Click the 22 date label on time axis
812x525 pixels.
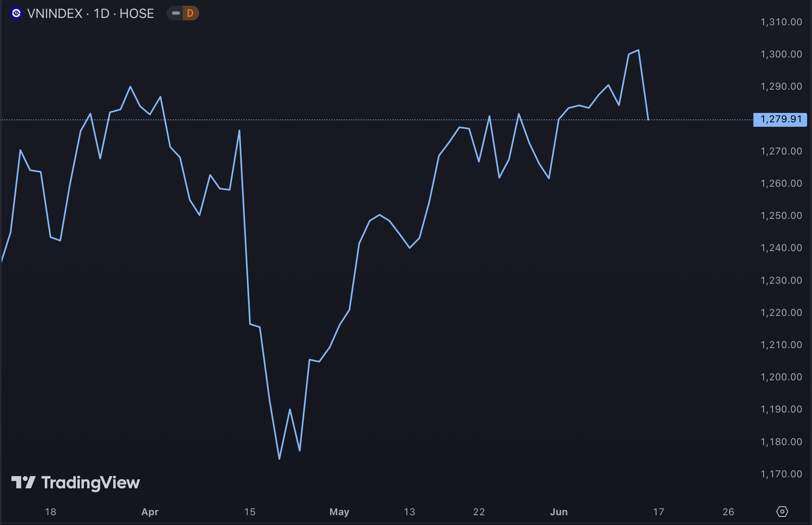[x=479, y=512]
